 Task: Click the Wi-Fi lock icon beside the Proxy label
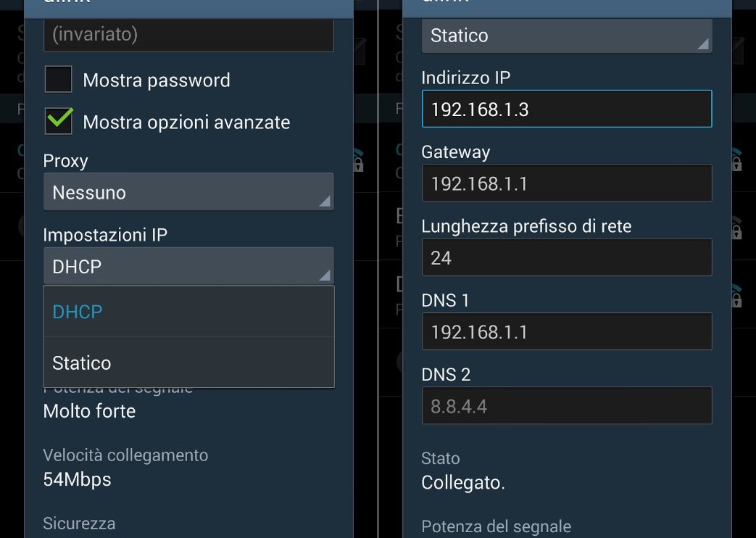(357, 160)
